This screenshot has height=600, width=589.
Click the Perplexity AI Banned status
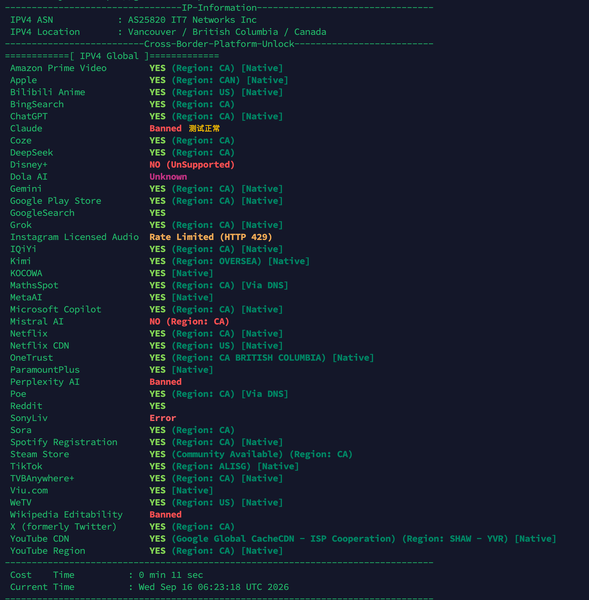pyautogui.click(x=165, y=382)
